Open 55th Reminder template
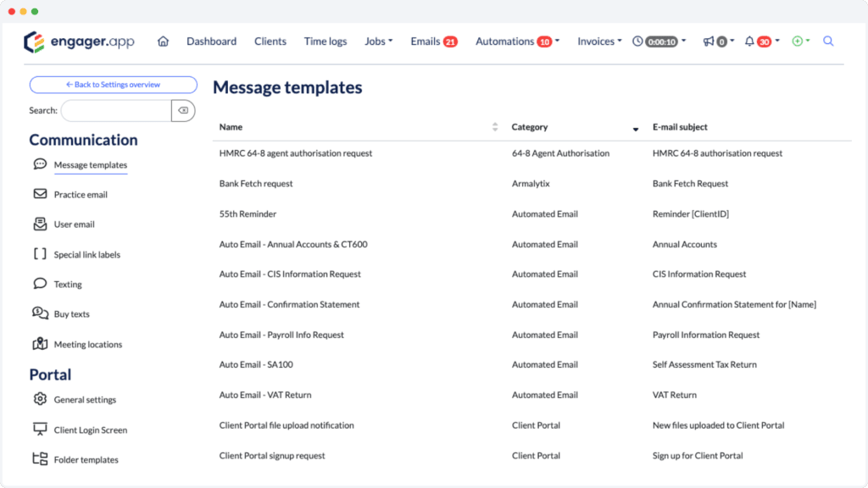 (248, 214)
